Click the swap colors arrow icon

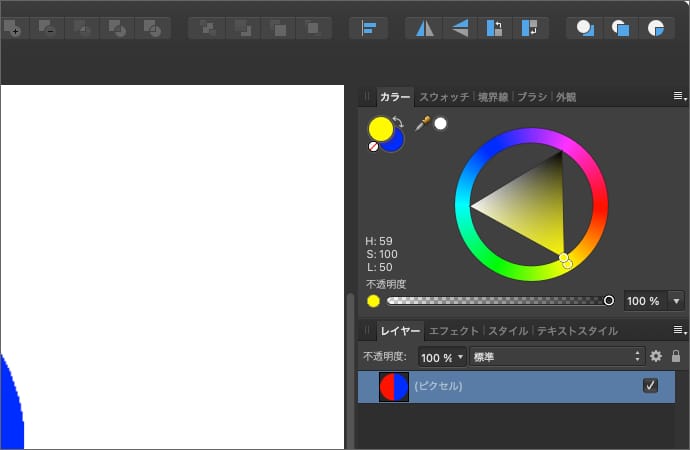[398, 122]
